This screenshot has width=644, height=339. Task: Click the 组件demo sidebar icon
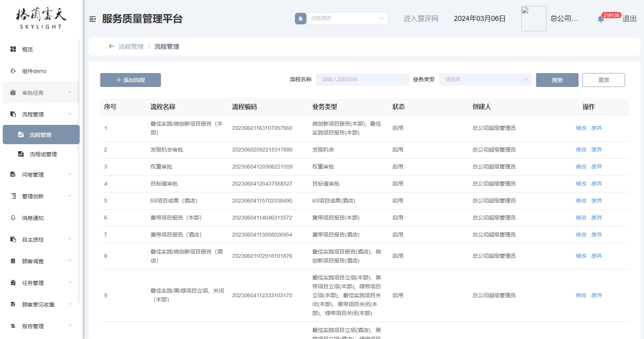tap(13, 71)
